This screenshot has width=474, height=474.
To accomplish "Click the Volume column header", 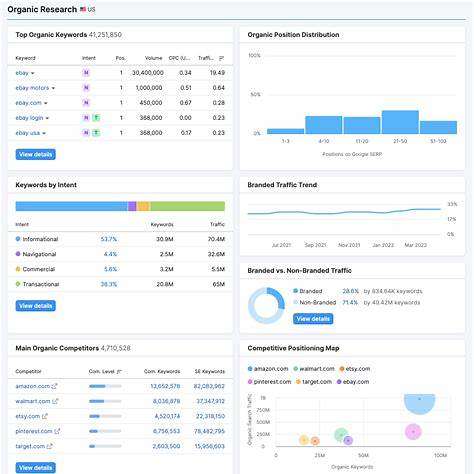I will click(x=154, y=58).
